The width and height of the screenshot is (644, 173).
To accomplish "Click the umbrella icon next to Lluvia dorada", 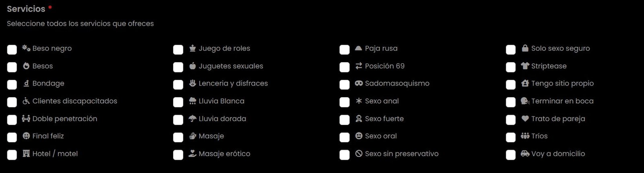I will pyautogui.click(x=192, y=119).
